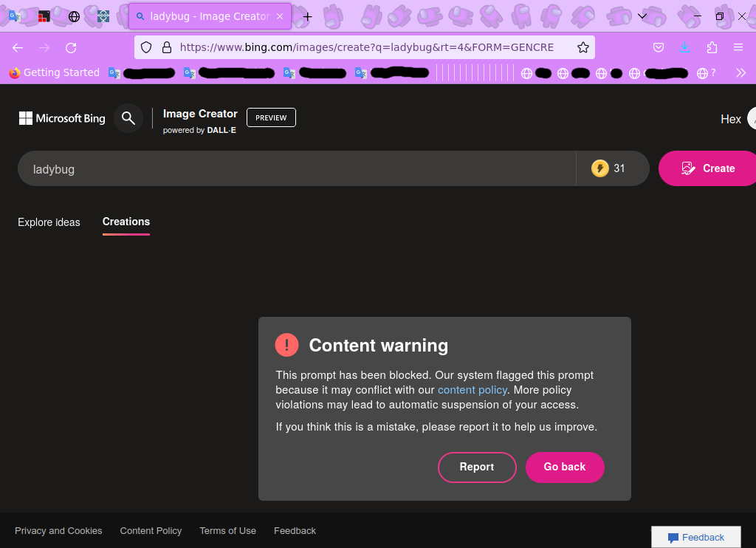This screenshot has height=548, width=756.
Task: Click the Microsoft Bing logo
Action: [x=61, y=118]
